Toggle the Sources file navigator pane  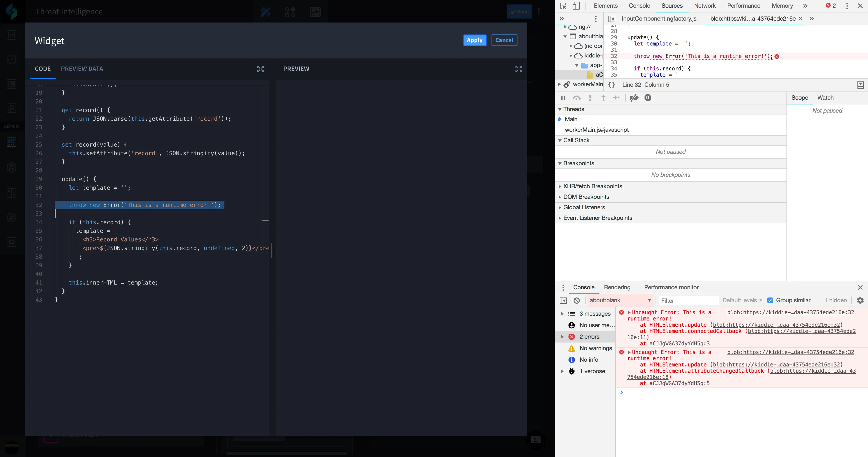click(612, 19)
